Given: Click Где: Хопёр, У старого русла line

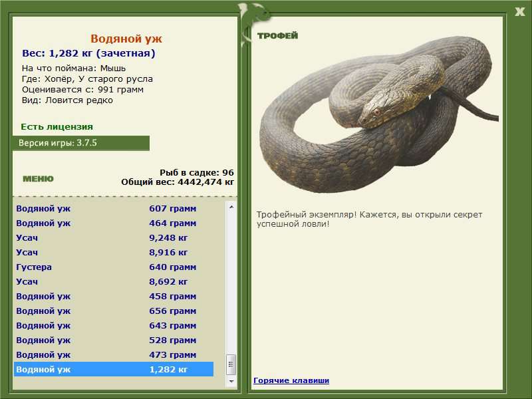Looking at the screenshot, I should click(87, 78).
